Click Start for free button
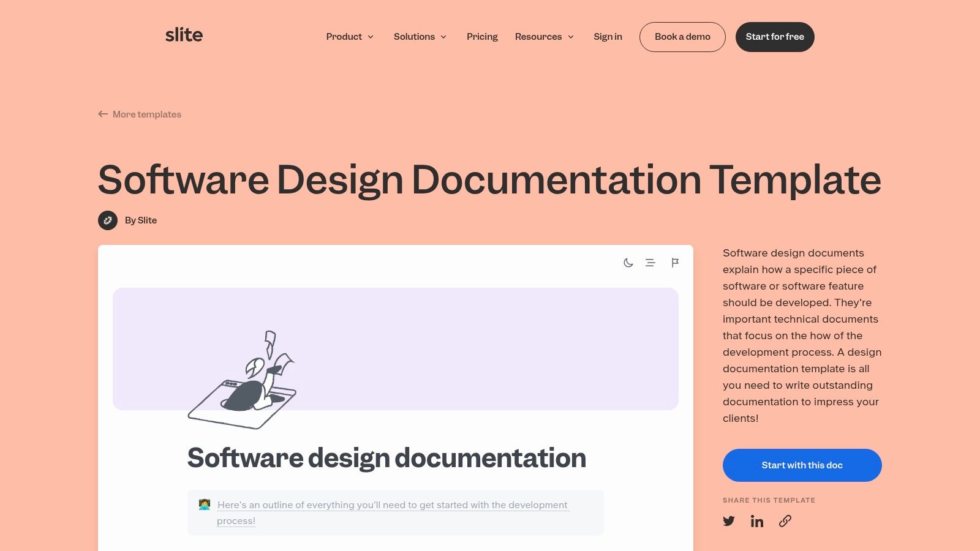 pyautogui.click(x=775, y=37)
